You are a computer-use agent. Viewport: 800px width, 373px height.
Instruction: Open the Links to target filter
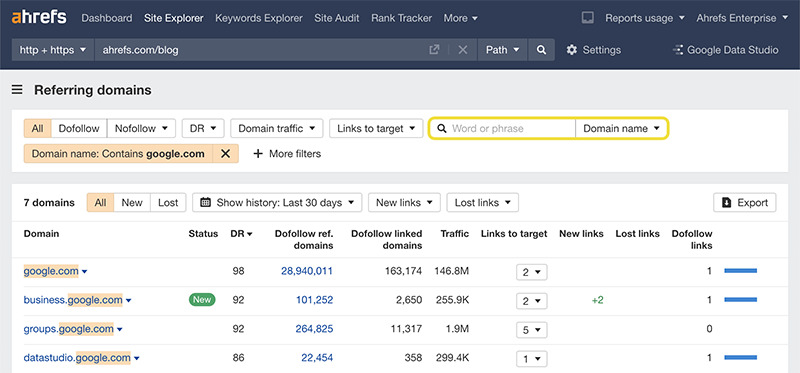(376, 128)
